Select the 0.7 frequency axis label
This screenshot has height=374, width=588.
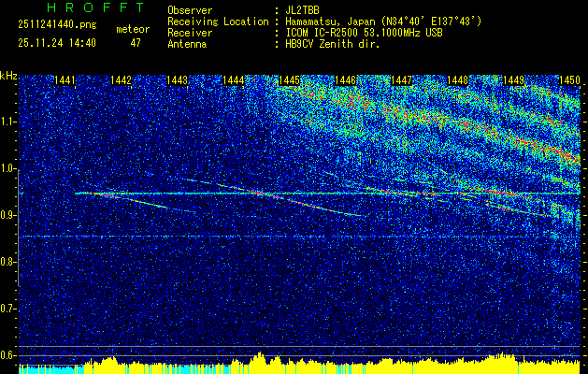(8, 308)
